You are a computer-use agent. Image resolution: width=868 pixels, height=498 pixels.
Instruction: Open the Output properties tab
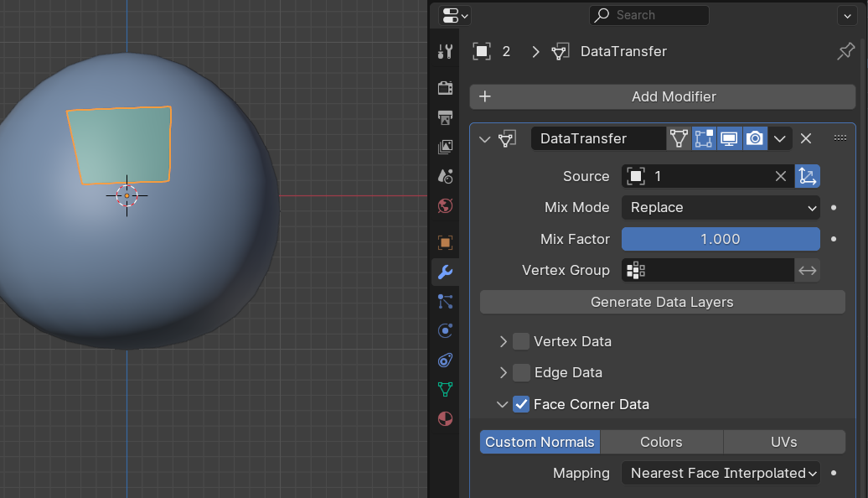point(445,117)
